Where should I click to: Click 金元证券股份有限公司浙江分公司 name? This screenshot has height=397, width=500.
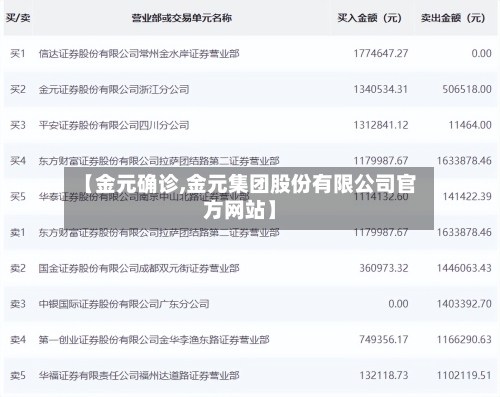114,89
